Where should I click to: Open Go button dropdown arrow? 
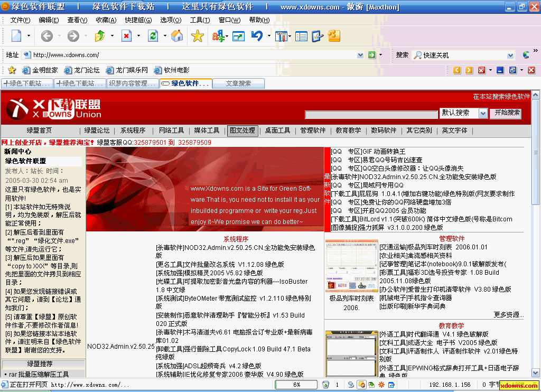(x=380, y=55)
